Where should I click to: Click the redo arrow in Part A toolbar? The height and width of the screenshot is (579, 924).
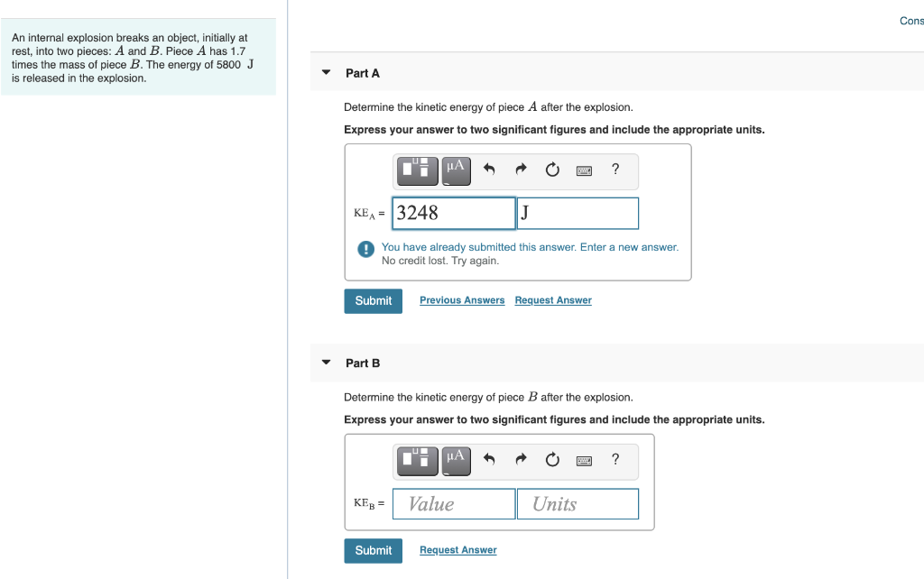tap(521, 170)
